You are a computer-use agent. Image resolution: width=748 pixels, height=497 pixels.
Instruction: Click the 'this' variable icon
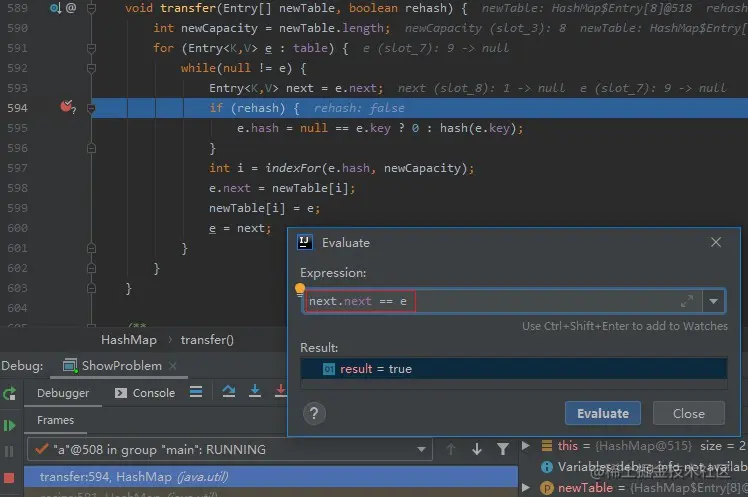tap(547, 445)
